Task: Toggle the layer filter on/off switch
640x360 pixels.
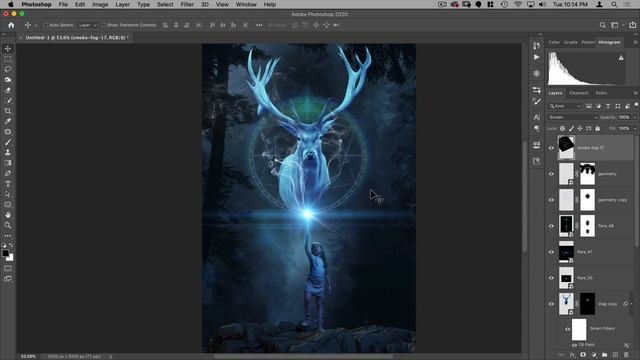Action: point(636,105)
